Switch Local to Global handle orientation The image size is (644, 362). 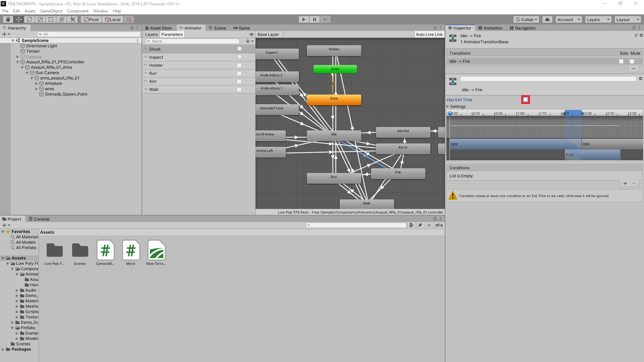tap(112, 19)
